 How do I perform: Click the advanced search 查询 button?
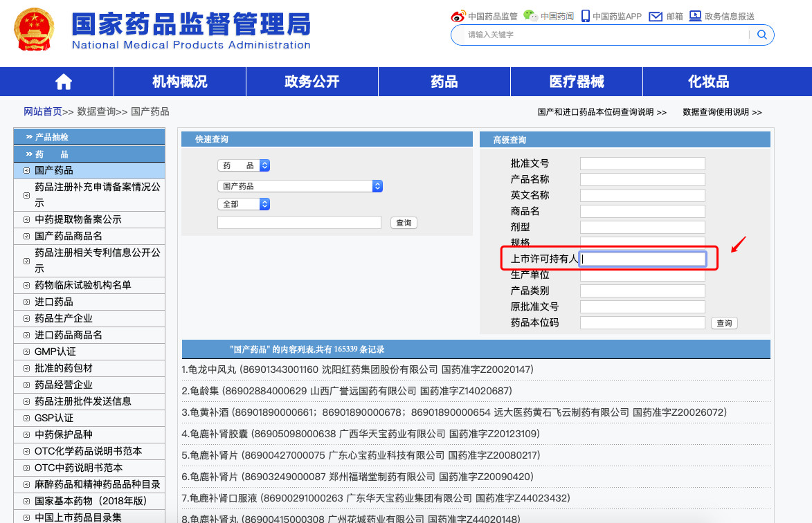[724, 323]
